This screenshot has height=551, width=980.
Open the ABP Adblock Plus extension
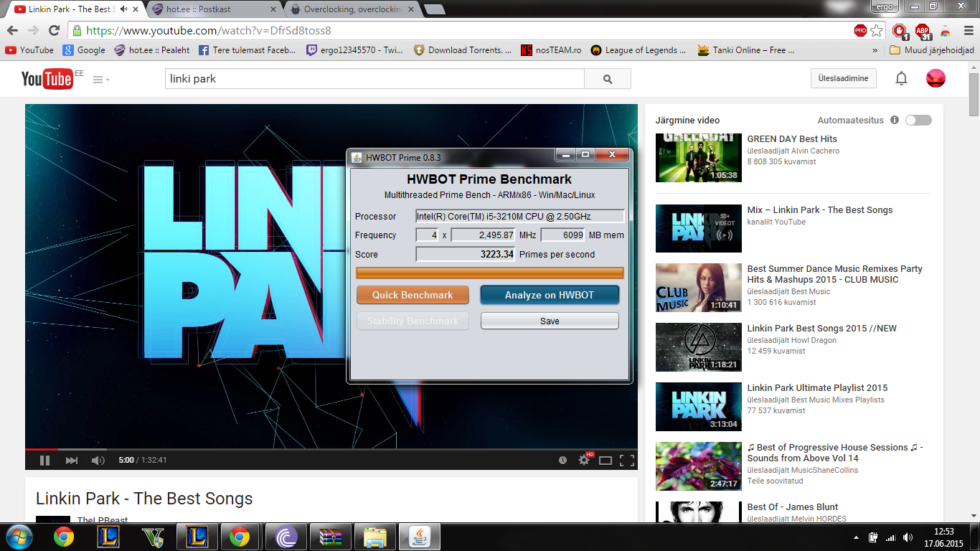click(x=923, y=31)
